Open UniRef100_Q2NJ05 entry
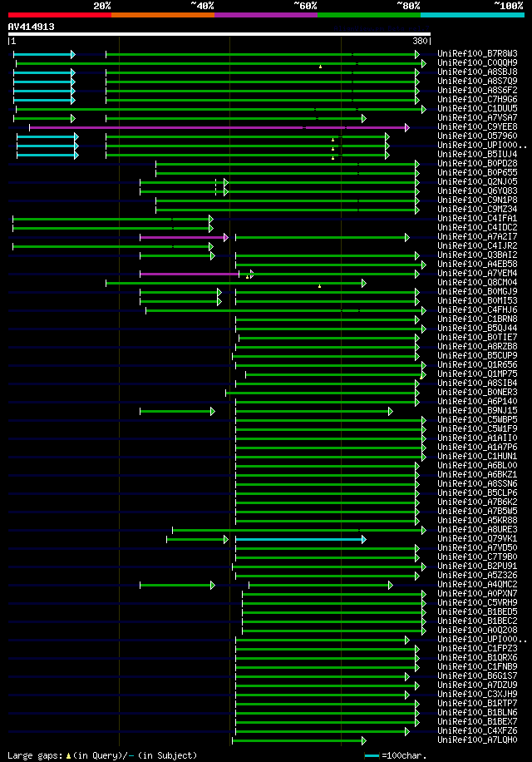532x762 pixels. pyautogui.click(x=477, y=181)
